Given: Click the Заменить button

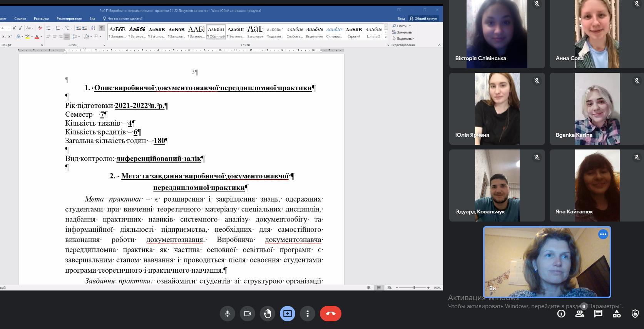Looking at the screenshot, I should click(404, 32).
